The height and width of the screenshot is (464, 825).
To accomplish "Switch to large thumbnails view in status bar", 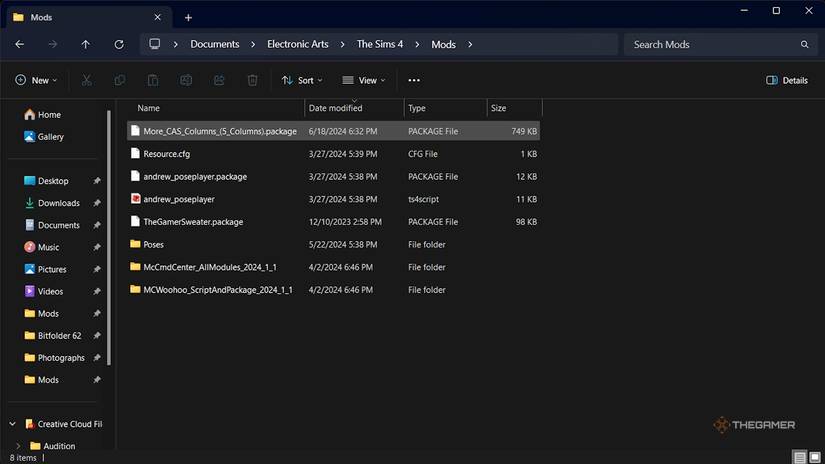I will [x=814, y=457].
